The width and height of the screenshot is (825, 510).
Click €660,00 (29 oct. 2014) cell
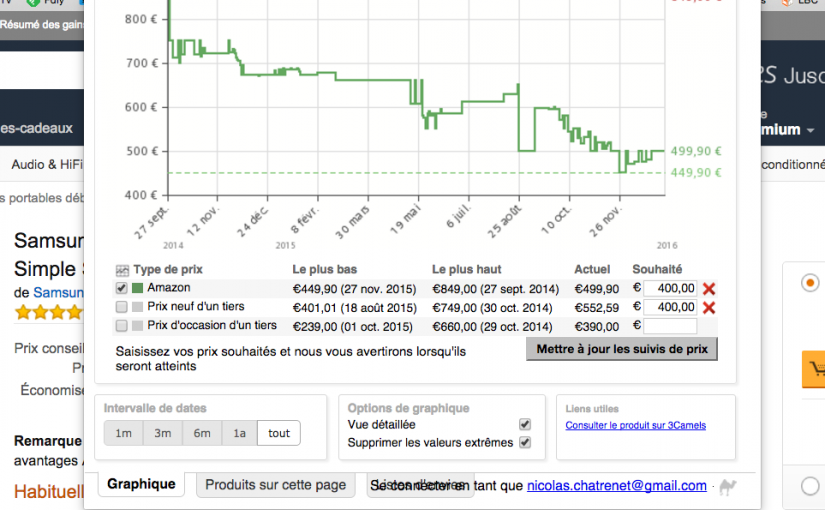[x=492, y=327]
